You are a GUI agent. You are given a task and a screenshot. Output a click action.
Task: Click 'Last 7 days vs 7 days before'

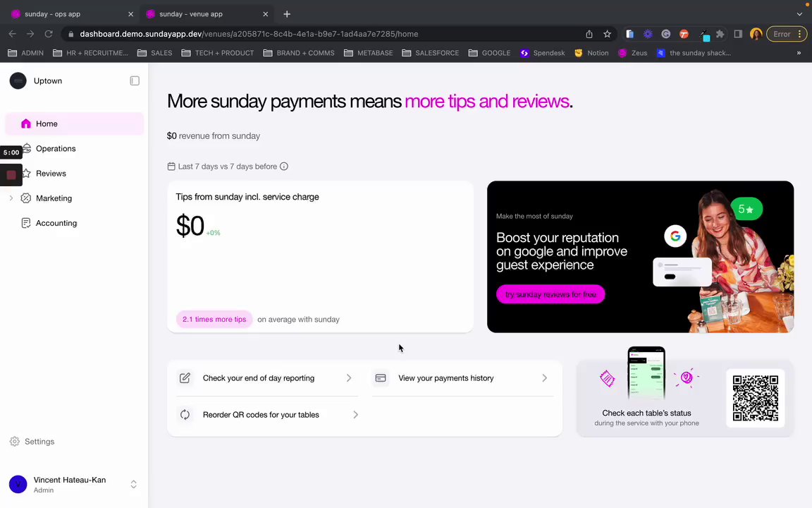click(x=228, y=167)
